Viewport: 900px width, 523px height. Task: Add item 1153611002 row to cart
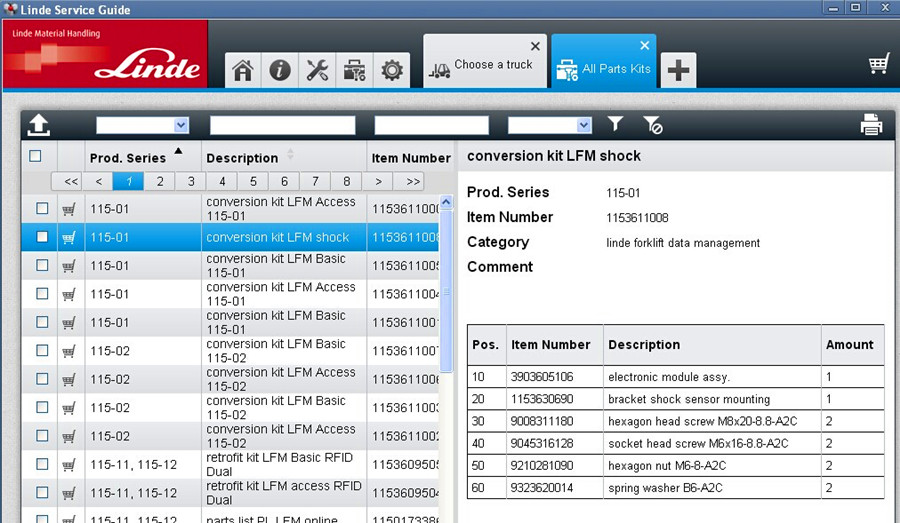point(69,436)
